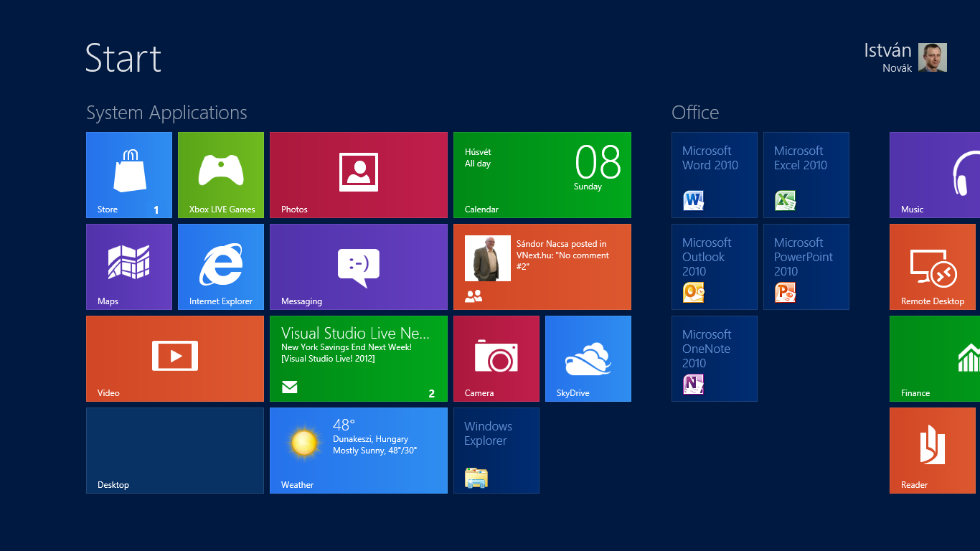Click the "Húsvét All day" calendar event text

tap(479, 158)
